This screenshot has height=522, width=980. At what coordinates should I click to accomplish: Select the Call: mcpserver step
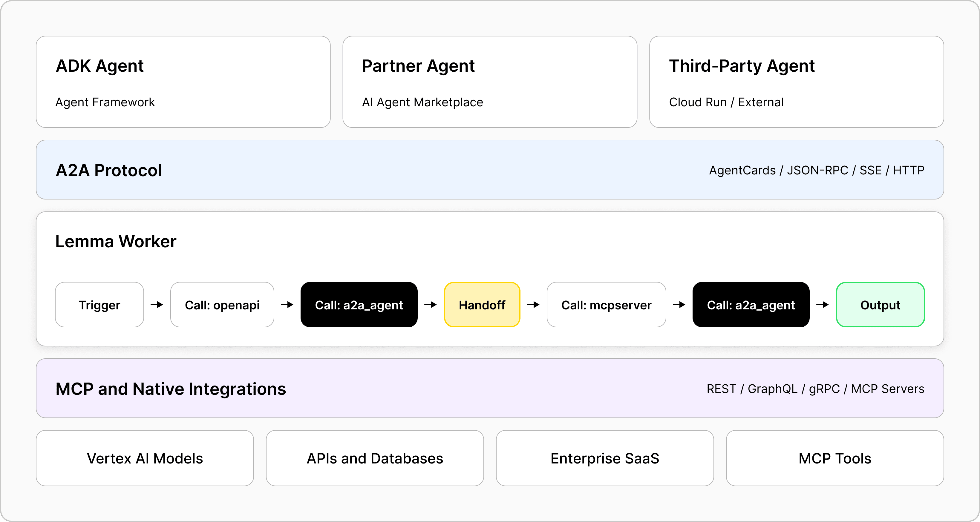606,305
